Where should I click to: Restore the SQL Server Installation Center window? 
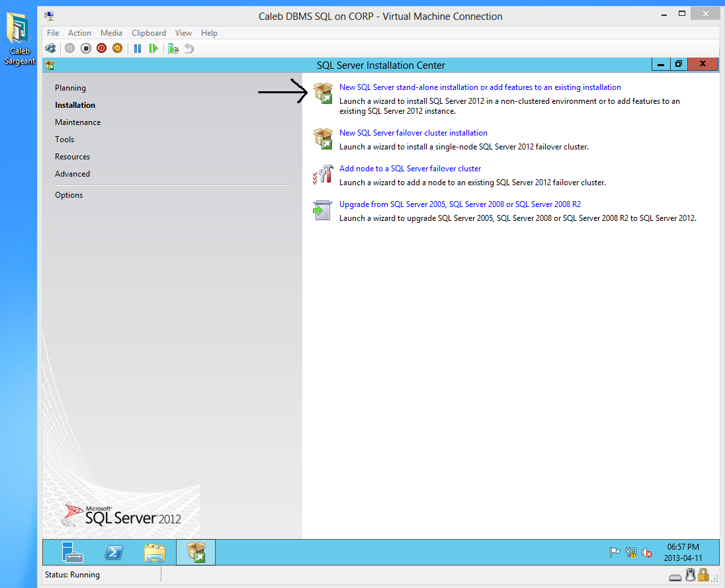coord(678,64)
